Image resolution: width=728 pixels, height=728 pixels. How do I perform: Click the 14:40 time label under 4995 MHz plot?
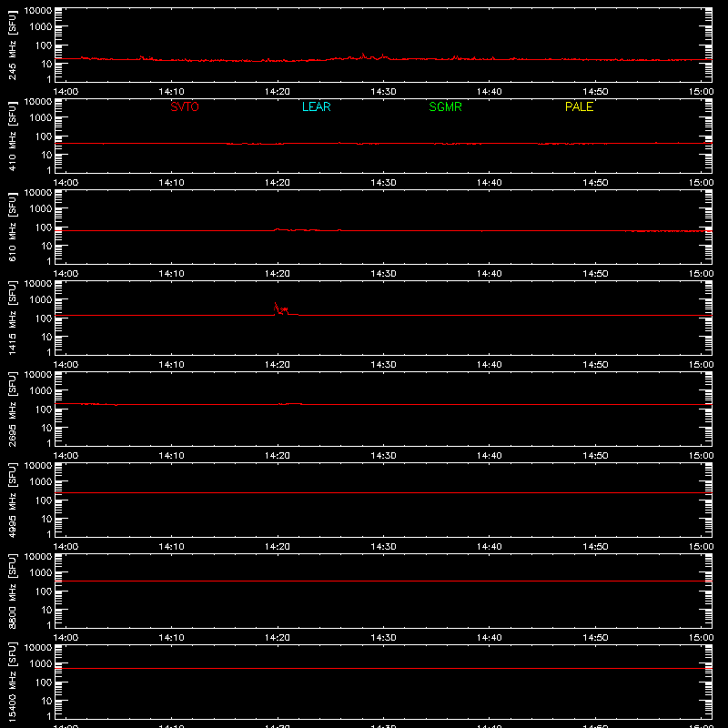pos(489,547)
